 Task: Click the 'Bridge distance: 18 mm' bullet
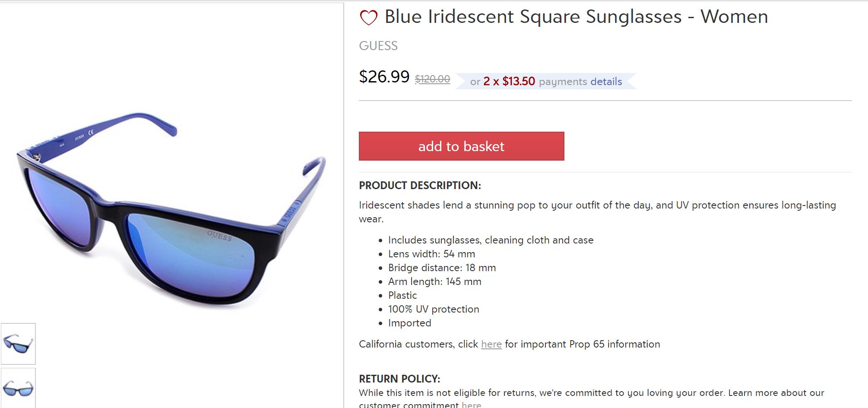pos(442,268)
